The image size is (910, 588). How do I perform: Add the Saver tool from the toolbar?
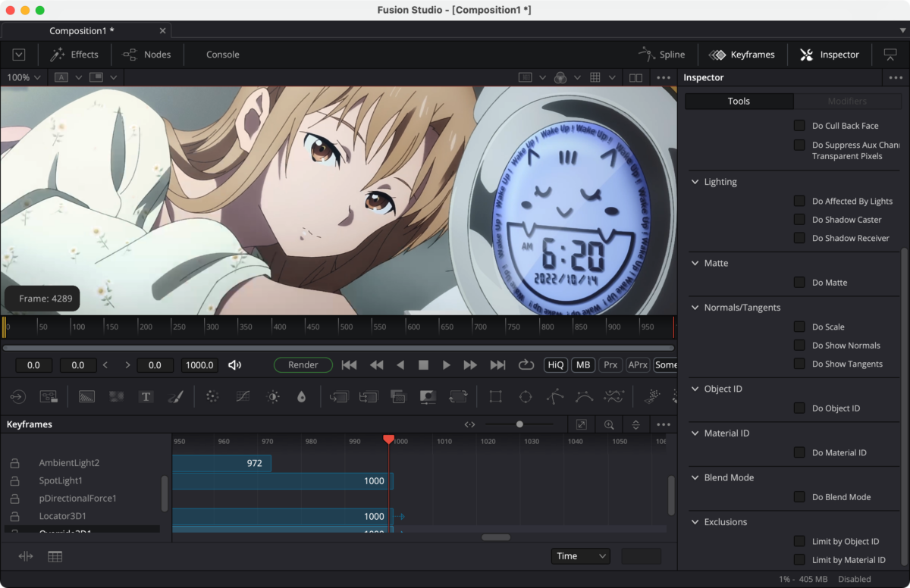tap(49, 396)
